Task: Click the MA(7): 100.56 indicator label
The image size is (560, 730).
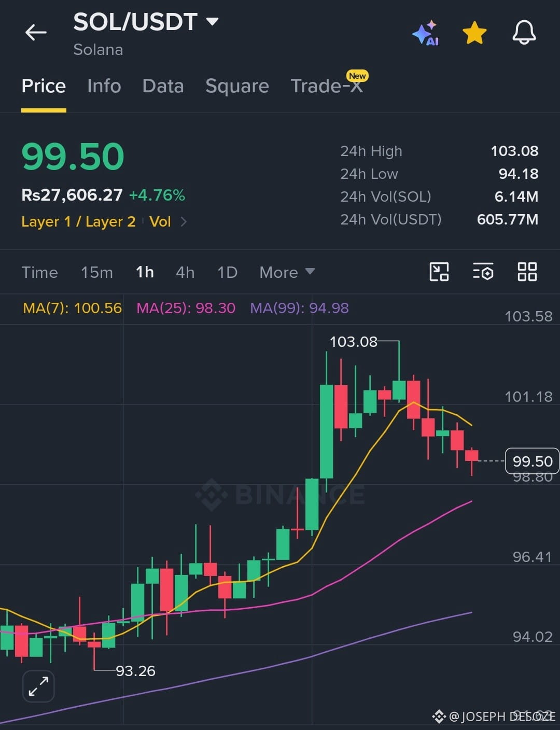Action: pos(73,308)
